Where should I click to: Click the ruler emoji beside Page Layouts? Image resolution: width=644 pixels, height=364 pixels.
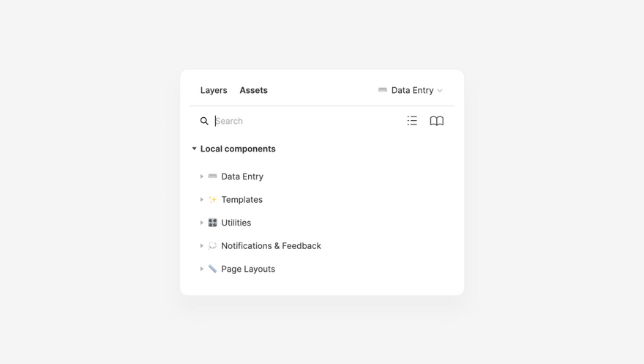click(212, 269)
